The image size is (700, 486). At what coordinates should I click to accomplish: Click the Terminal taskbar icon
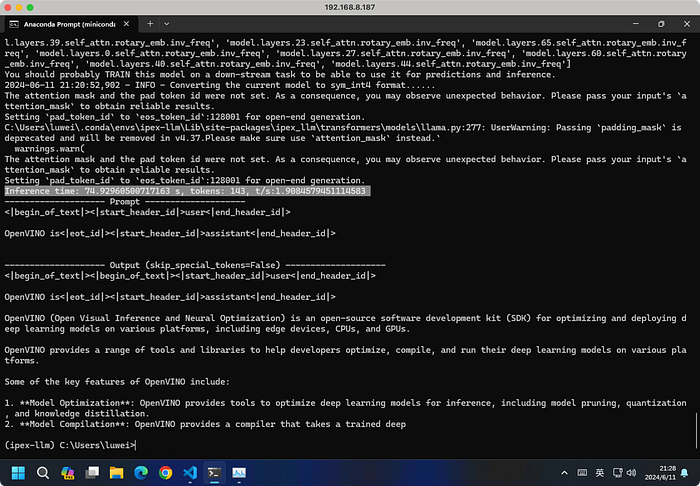point(214,473)
